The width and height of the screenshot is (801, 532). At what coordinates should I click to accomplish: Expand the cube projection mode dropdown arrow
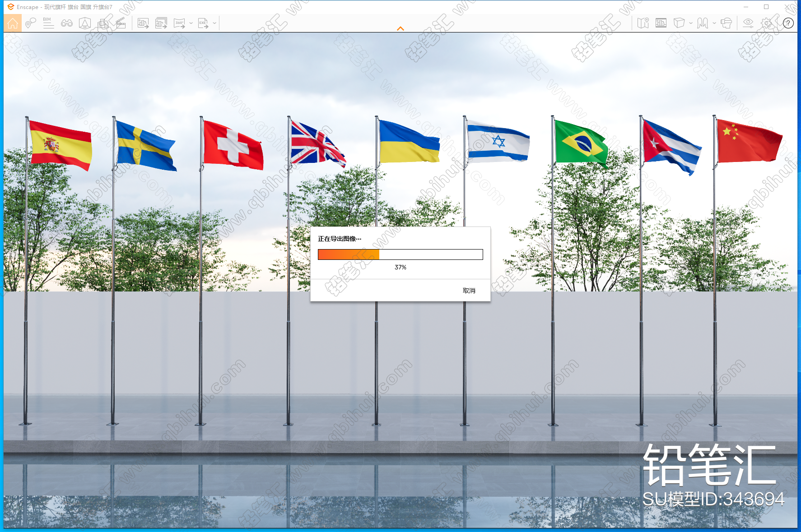click(691, 23)
